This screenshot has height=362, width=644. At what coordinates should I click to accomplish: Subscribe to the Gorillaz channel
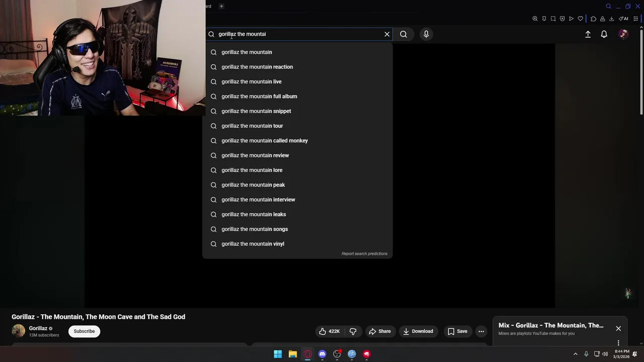point(84,331)
